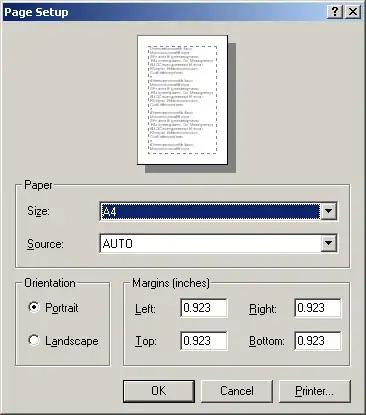Click the Left: margin label

click(x=145, y=309)
